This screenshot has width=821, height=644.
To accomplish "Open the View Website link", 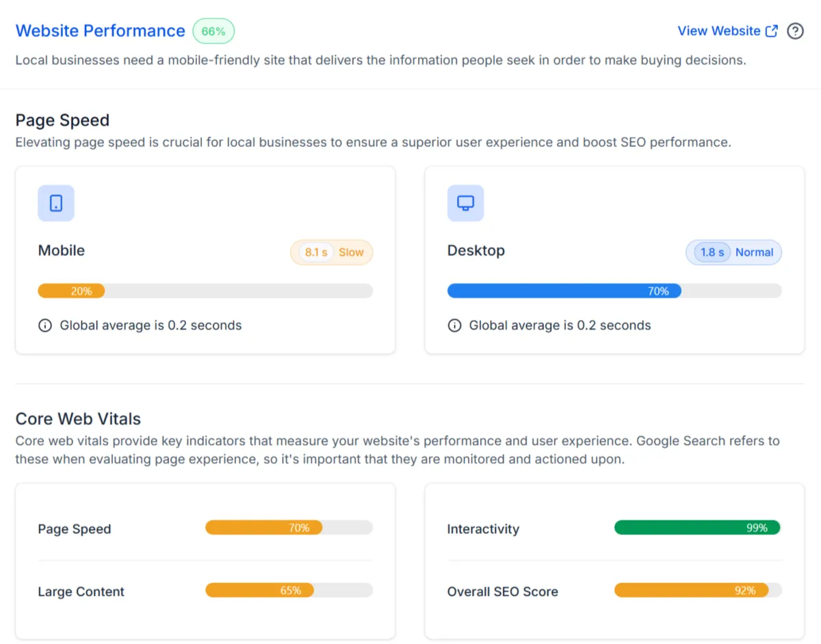I will click(718, 31).
